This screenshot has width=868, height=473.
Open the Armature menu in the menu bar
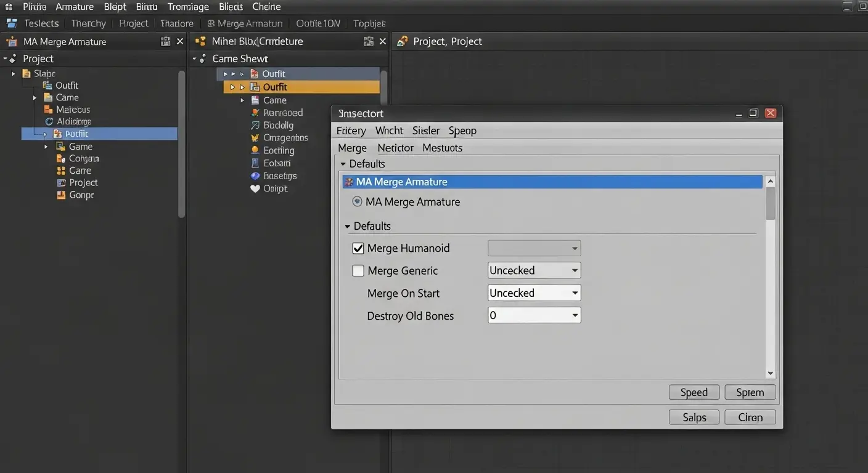coord(75,7)
